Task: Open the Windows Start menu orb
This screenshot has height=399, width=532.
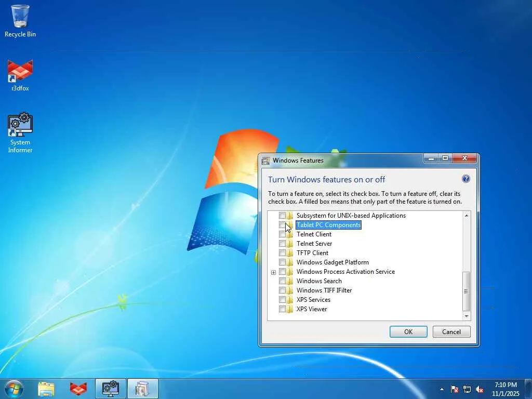Action: [x=14, y=389]
